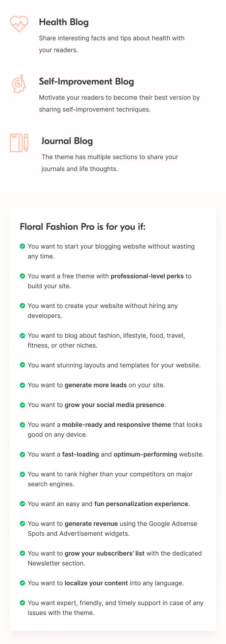The height and width of the screenshot is (644, 226).
Task: Open the Health Blog heading
Action: [64, 22]
